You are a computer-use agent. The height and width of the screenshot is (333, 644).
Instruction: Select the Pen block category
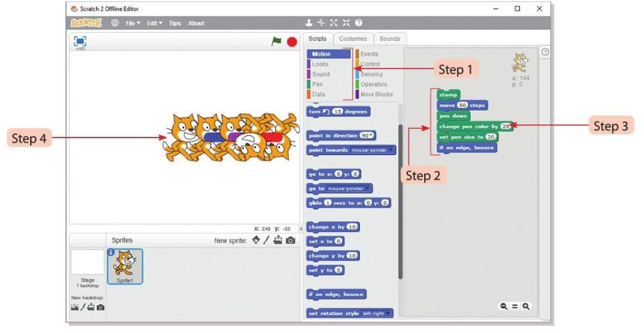click(x=318, y=84)
